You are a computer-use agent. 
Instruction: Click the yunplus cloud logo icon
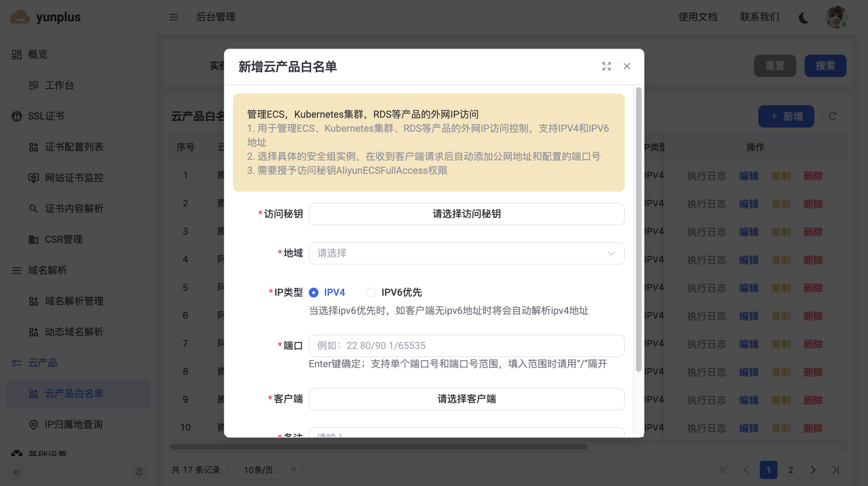(20, 17)
